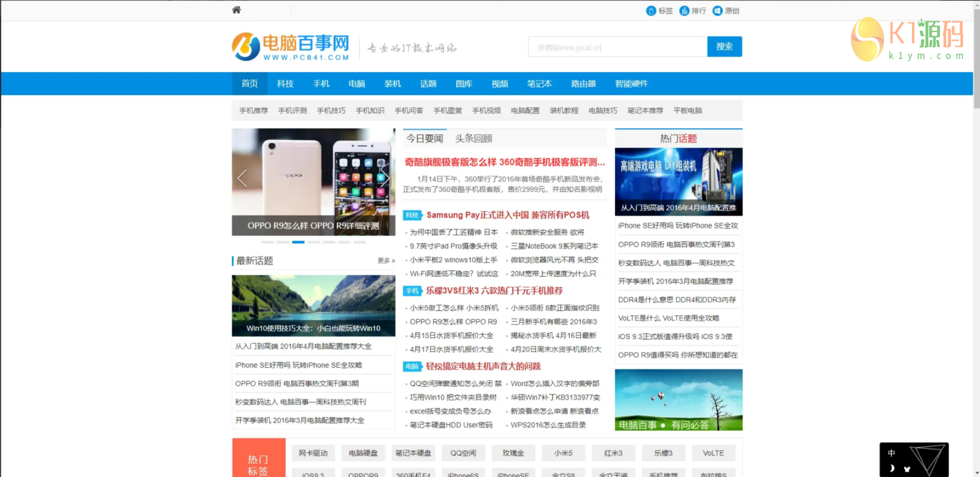Click the 网卡驱动 hot tag

click(x=313, y=453)
